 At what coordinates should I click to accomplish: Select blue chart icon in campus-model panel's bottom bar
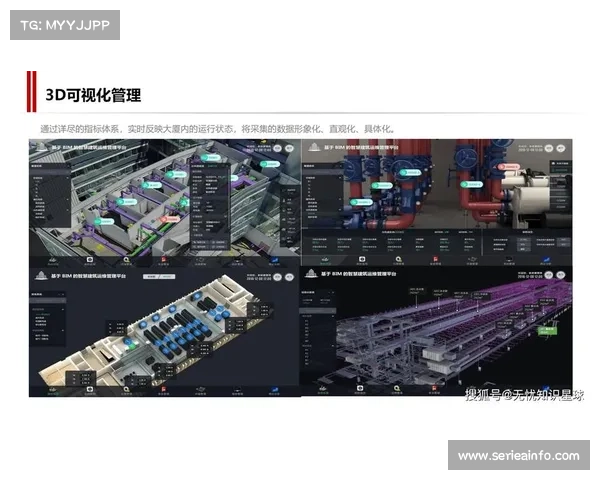pyautogui.click(x=274, y=260)
